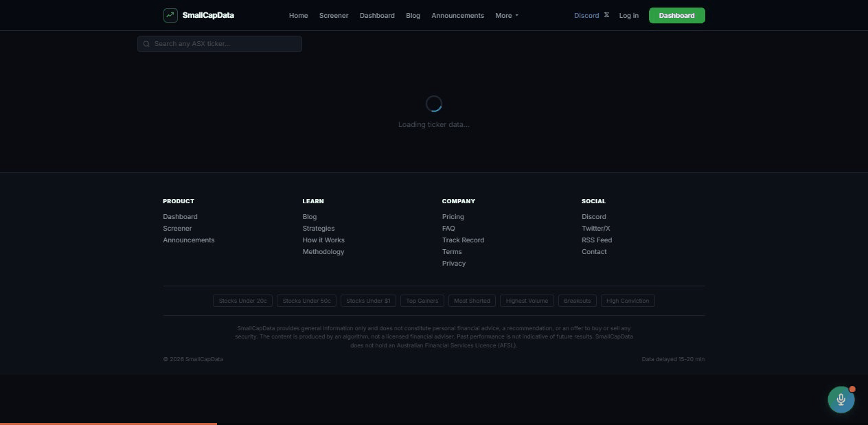View the Track Record page

(x=464, y=240)
